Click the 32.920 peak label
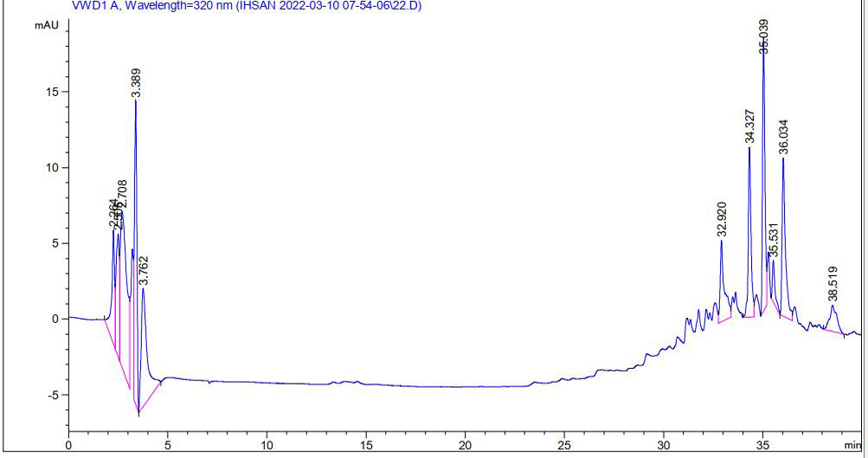868x458 pixels. click(x=722, y=219)
